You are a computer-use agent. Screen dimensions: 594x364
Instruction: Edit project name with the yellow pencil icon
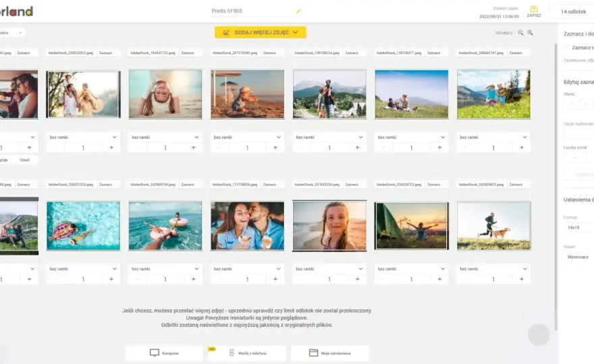(298, 11)
